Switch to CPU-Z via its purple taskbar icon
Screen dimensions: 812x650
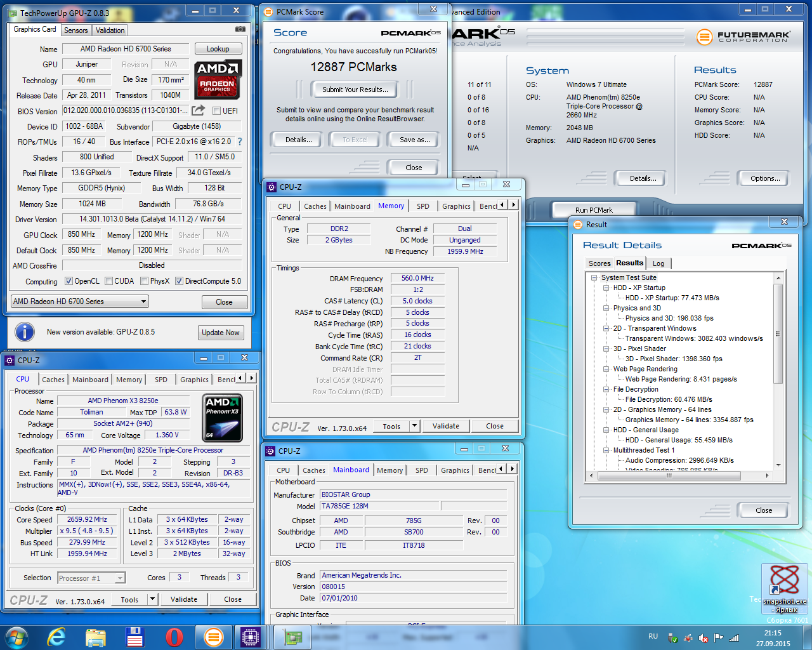coord(250,637)
